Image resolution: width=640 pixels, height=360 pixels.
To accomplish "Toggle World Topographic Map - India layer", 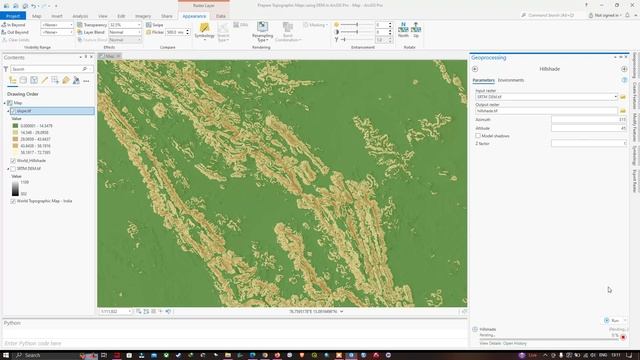I will [x=13, y=201].
